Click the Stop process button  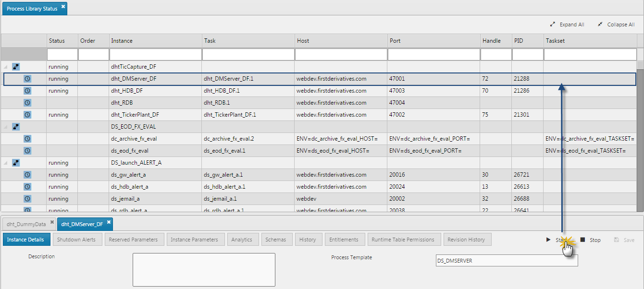point(590,240)
